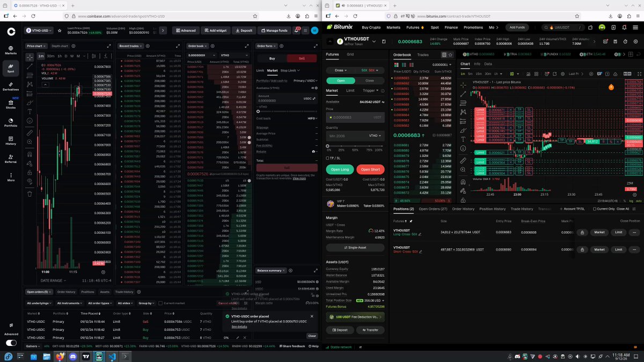
Task: Open the Order history tab on Coinbase
Action: pos(67,292)
